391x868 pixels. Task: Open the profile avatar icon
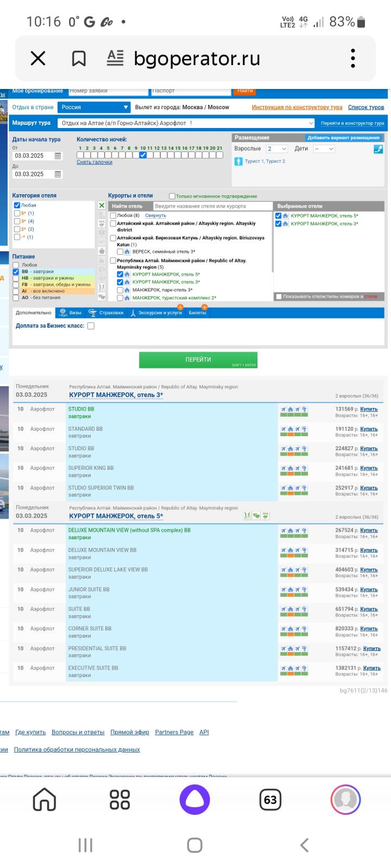(x=346, y=800)
